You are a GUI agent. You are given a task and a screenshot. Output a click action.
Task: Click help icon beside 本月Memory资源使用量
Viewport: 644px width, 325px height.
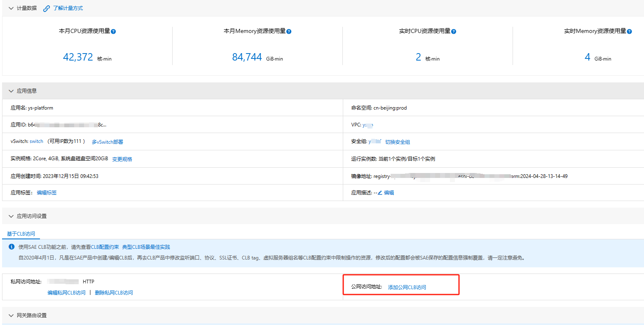(x=289, y=31)
